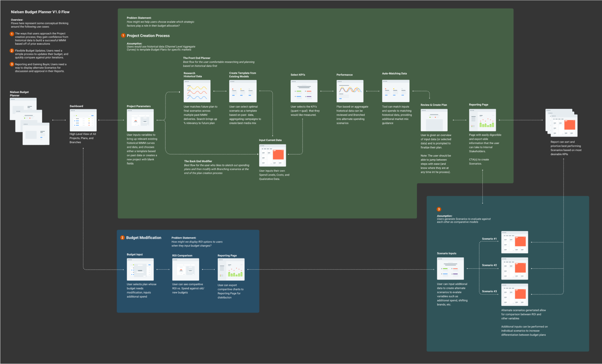The width and height of the screenshot is (602, 364).
Task: Select overview item 'Flexibile Budget Updates; Users need a simple'
Action: [41, 54]
